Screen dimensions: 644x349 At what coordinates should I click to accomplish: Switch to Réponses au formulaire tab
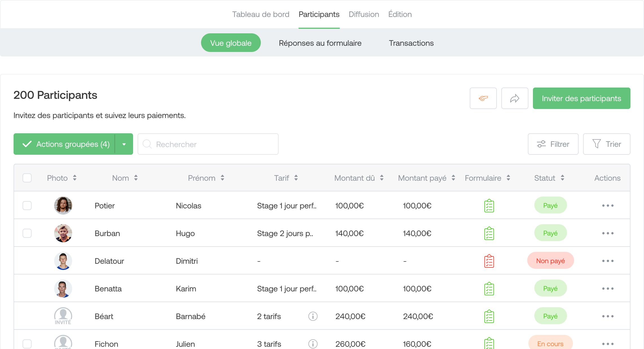[x=320, y=43]
